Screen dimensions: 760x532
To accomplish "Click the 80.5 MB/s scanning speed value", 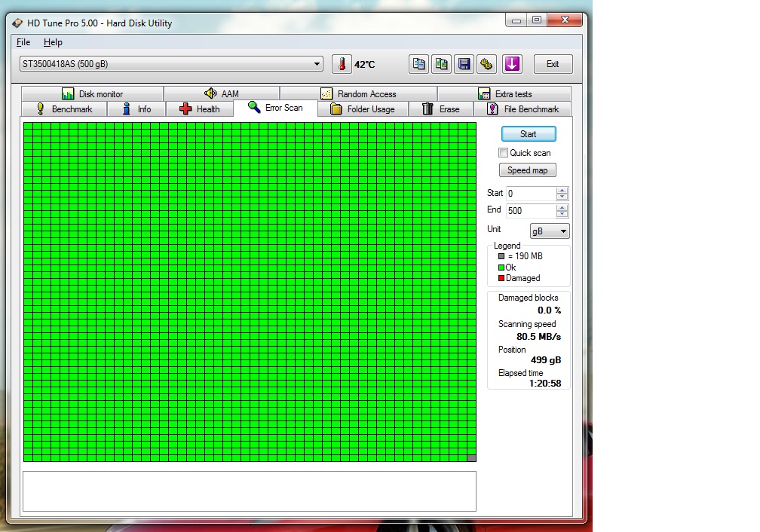I will [538, 337].
